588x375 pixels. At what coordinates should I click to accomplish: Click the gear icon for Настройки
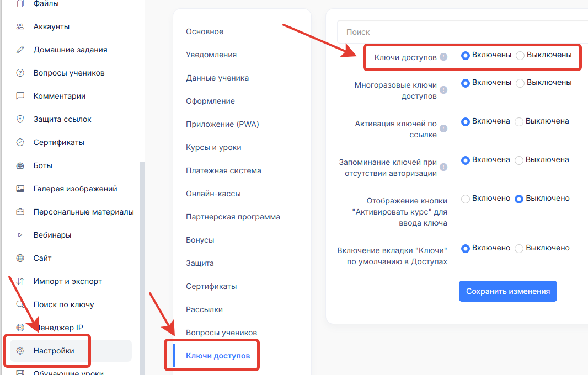point(20,351)
